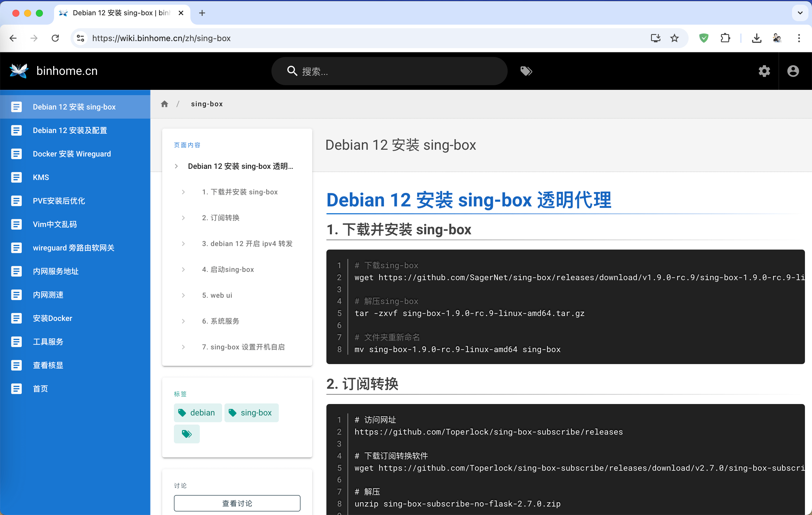The width and height of the screenshot is (812, 515).
Task: Click the sing-box tag chip
Action: coord(251,413)
